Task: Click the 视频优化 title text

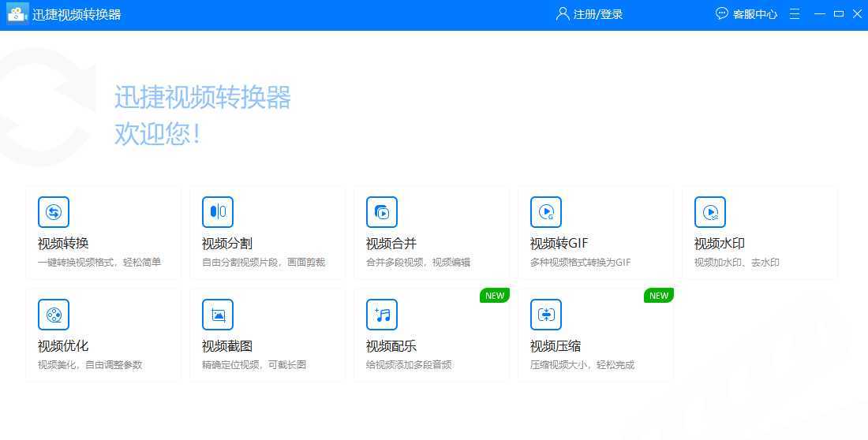Action: coord(63,346)
